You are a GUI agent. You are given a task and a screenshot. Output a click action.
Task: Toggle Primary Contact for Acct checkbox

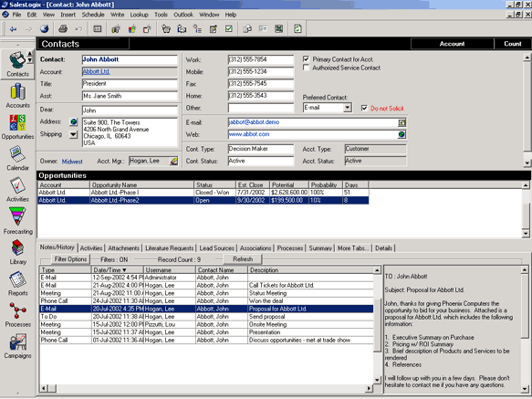tap(306, 59)
